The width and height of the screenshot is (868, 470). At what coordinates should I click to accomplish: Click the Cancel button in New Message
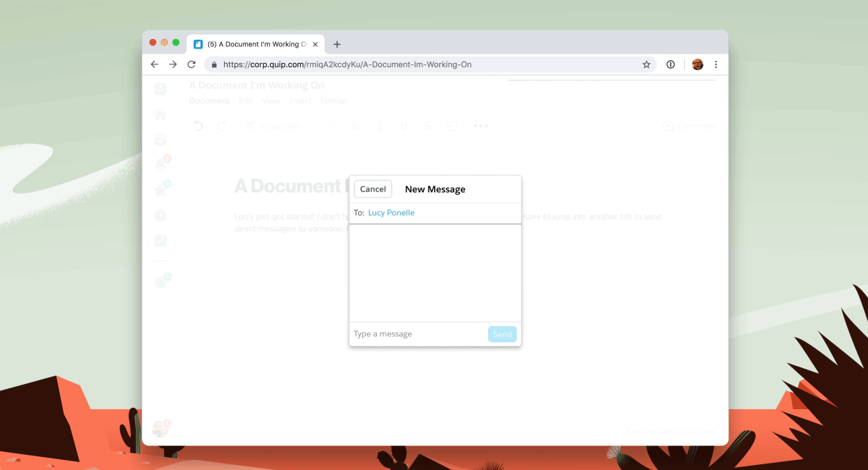pos(373,189)
